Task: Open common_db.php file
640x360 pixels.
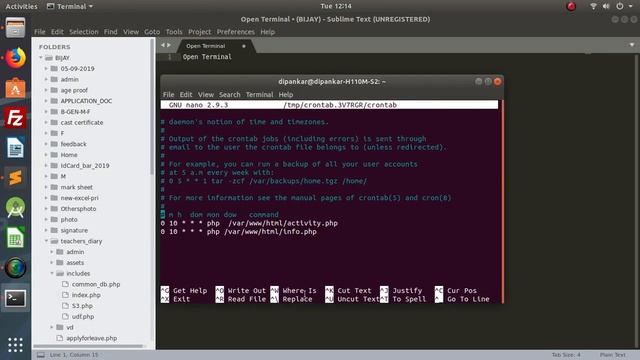Action: [x=96, y=284]
